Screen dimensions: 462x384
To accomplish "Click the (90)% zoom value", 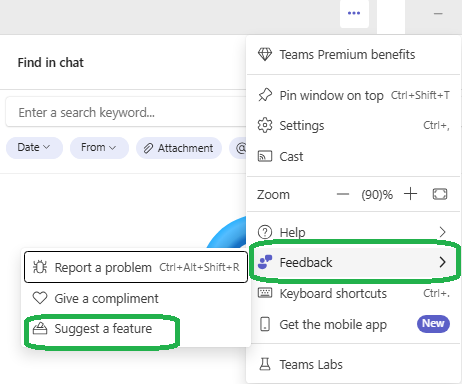I will pos(377,194).
